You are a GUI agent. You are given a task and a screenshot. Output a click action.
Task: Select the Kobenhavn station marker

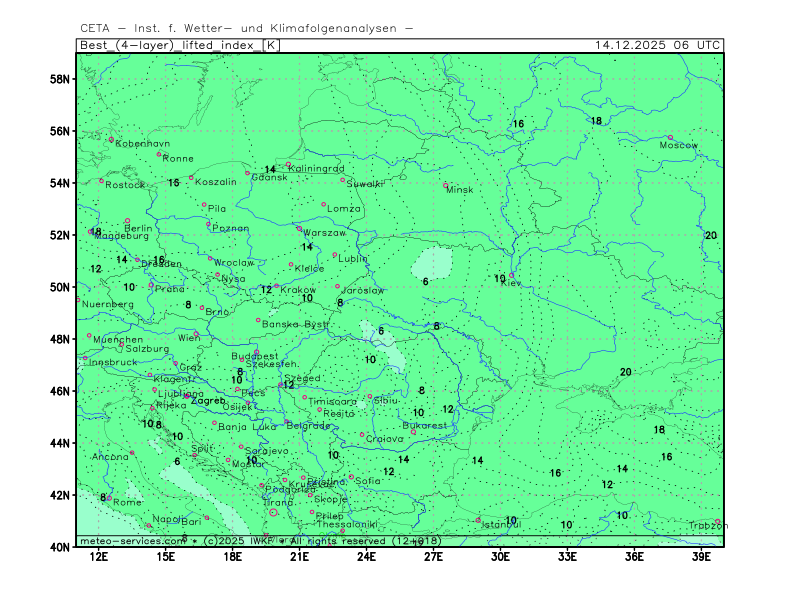[111, 139]
